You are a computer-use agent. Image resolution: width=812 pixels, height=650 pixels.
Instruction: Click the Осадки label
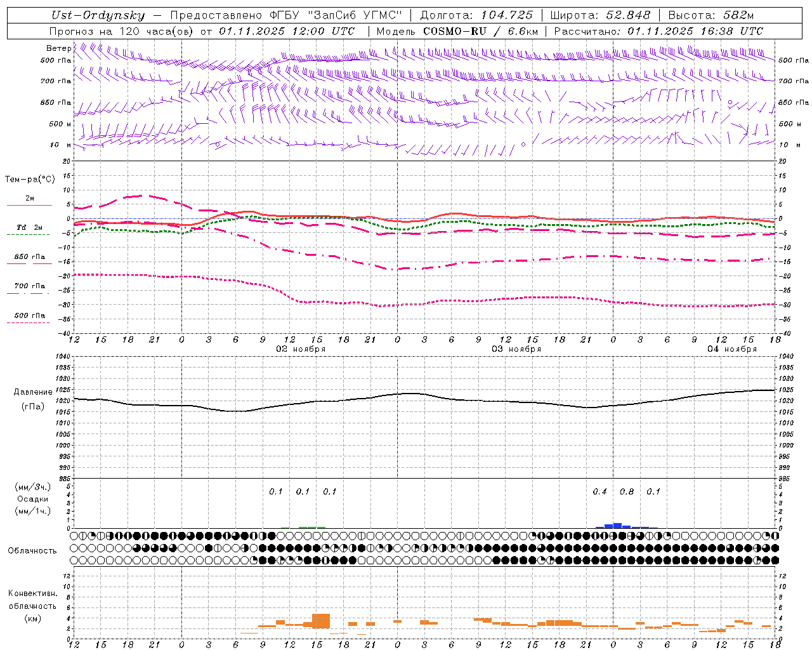[x=33, y=499]
